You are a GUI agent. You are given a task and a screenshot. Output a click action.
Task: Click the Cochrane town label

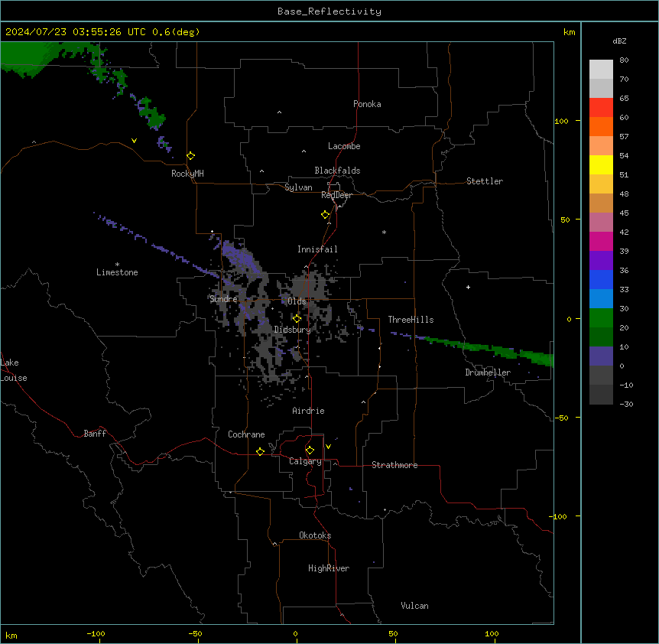tap(246, 434)
